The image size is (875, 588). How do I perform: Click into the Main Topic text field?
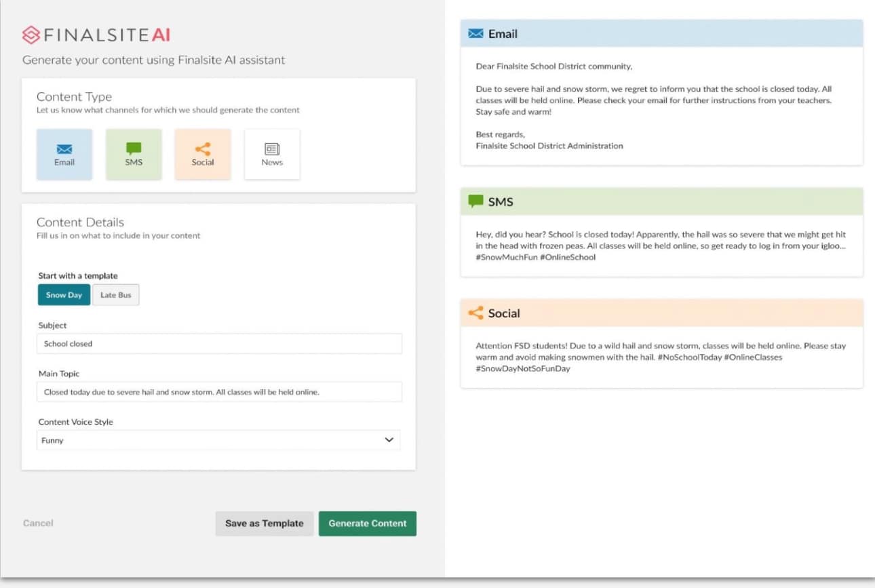pyautogui.click(x=219, y=392)
